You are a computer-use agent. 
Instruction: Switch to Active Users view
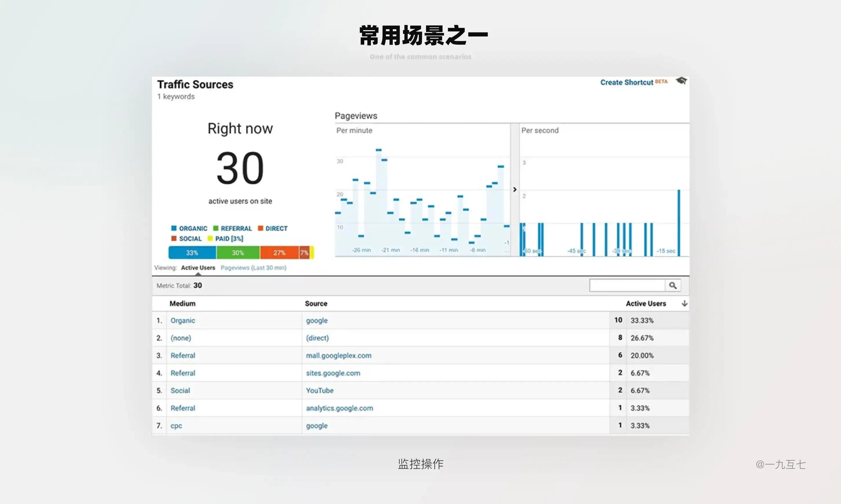(198, 268)
